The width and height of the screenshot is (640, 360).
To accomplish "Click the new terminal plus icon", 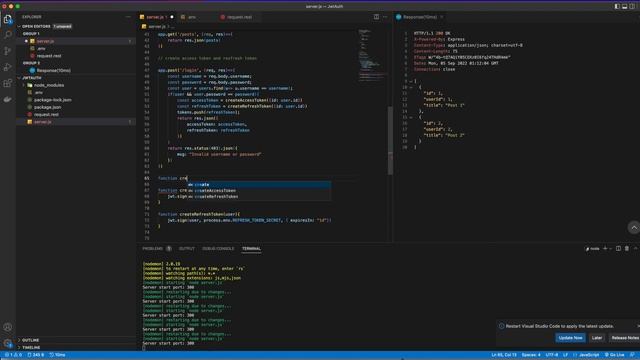I will tap(605, 248).
